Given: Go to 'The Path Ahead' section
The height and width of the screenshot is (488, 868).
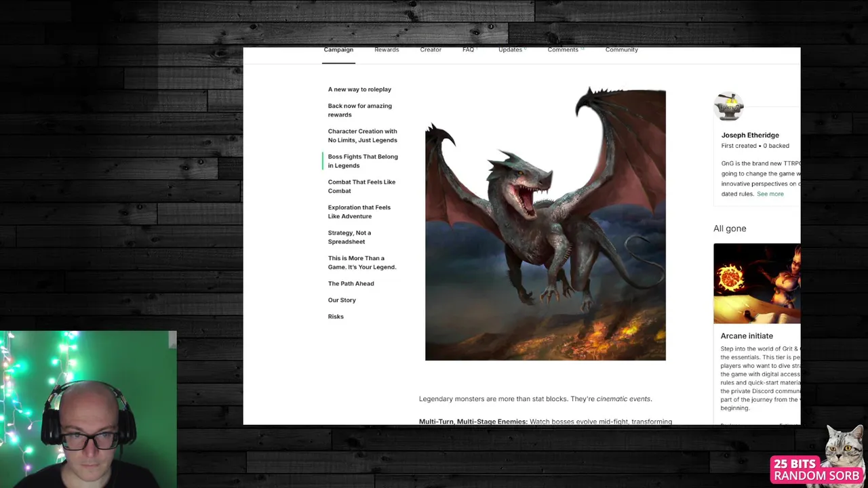Looking at the screenshot, I should pyautogui.click(x=351, y=283).
